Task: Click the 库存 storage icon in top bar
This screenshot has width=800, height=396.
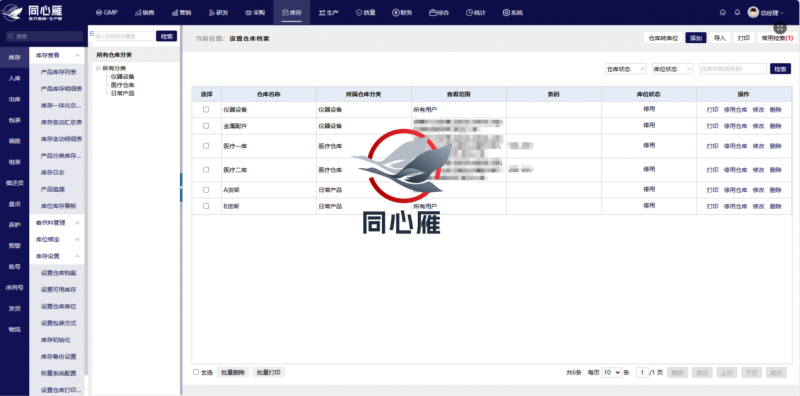Action: coord(286,12)
